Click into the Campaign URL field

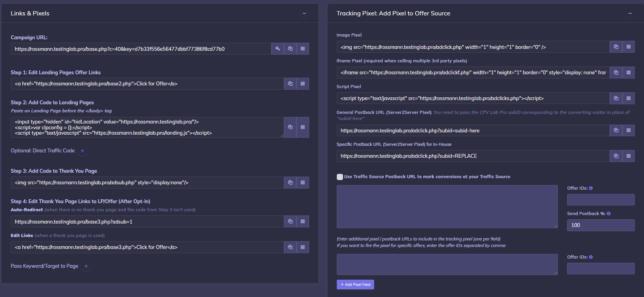click(141, 49)
